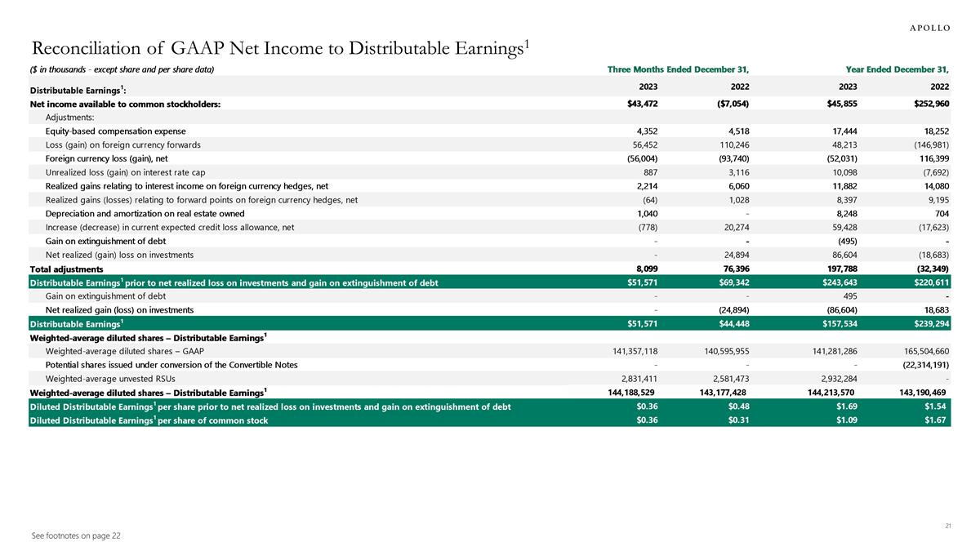Select the 'Three Months Ended December 31' header
Viewport: 980px width, 551px height.
pos(678,69)
